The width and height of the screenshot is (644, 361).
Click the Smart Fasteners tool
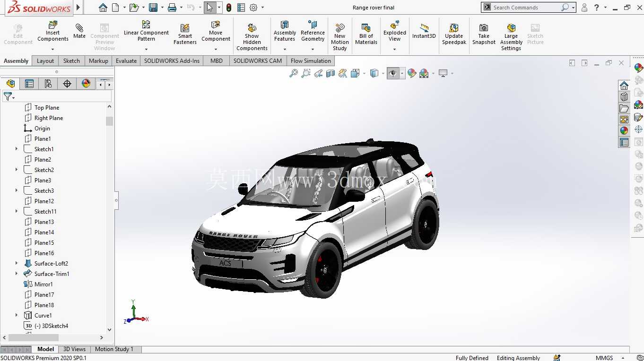click(185, 34)
